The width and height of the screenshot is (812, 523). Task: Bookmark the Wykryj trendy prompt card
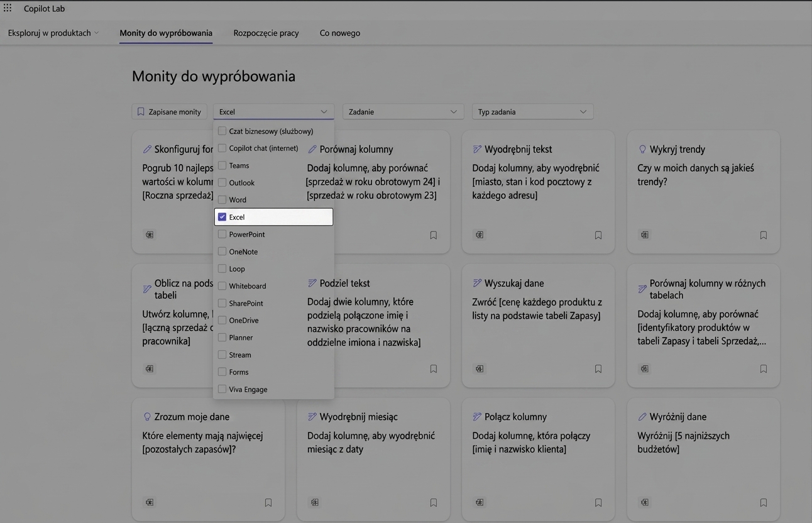click(764, 235)
